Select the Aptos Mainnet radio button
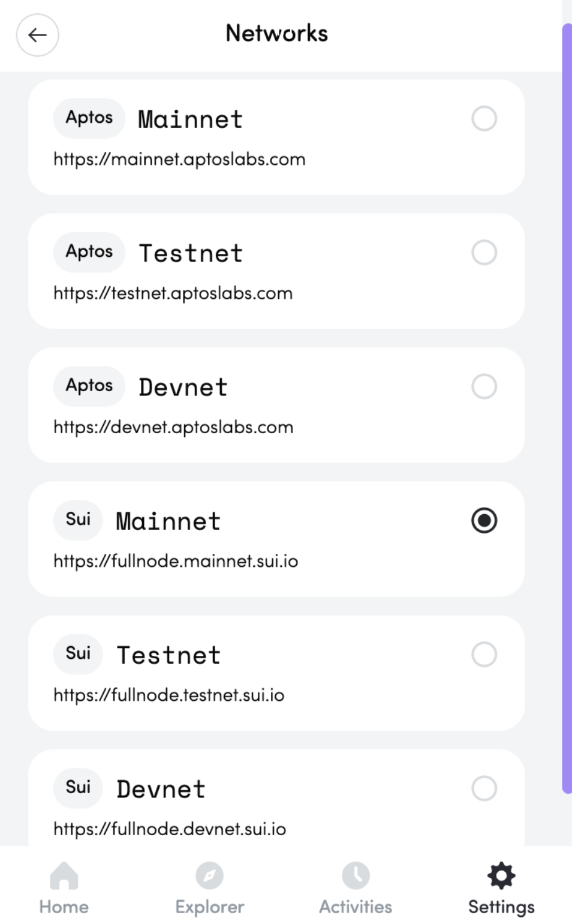This screenshot has width=572, height=924. (484, 119)
